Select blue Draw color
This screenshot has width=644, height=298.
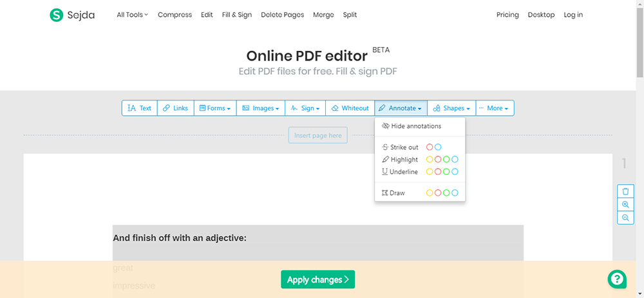coord(455,193)
